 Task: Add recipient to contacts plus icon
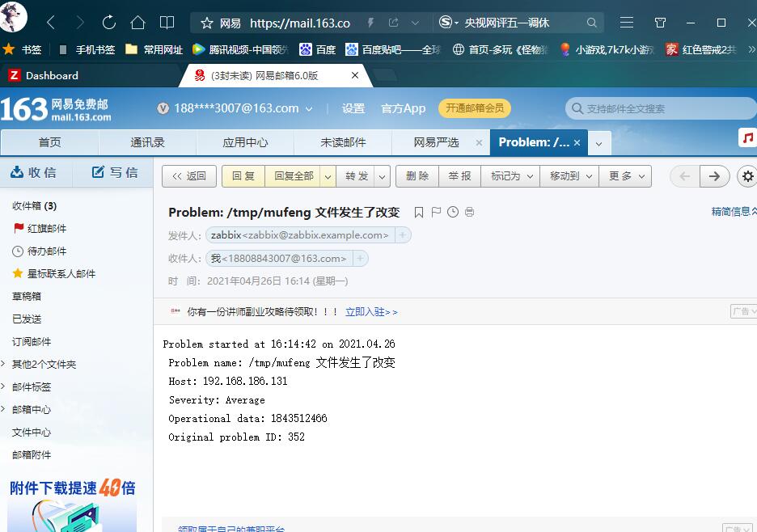(360, 258)
